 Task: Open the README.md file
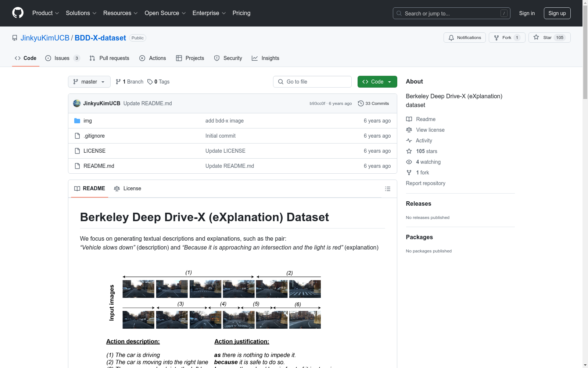[99, 166]
